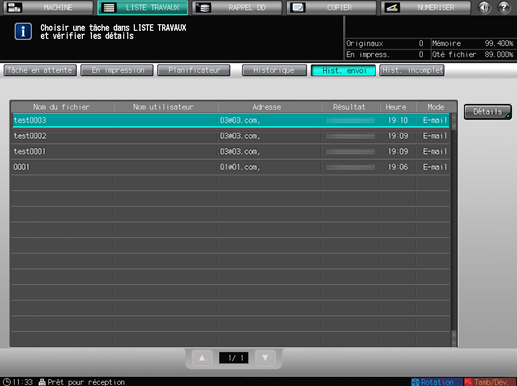
Task: Switch to the COPIER tab
Action: tap(331, 7)
